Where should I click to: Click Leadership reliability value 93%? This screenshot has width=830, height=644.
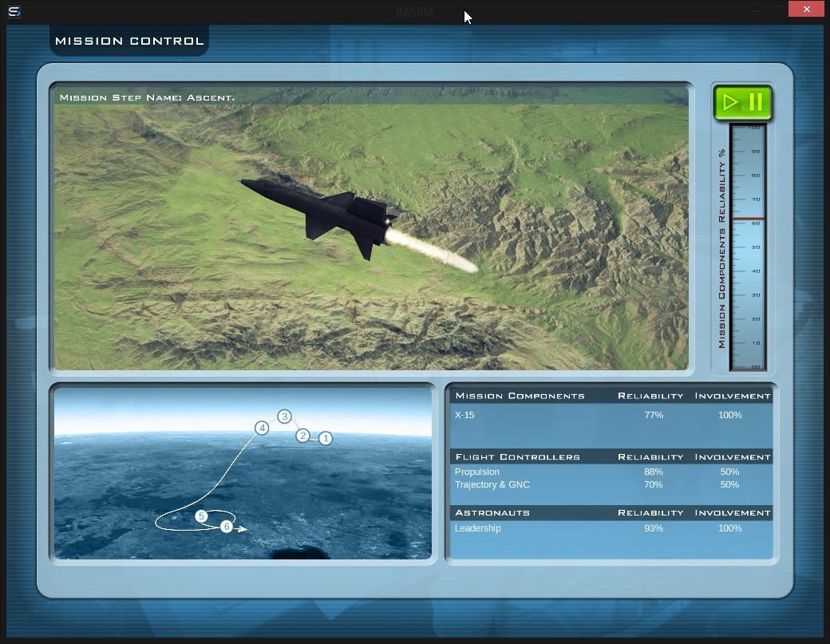coord(654,528)
